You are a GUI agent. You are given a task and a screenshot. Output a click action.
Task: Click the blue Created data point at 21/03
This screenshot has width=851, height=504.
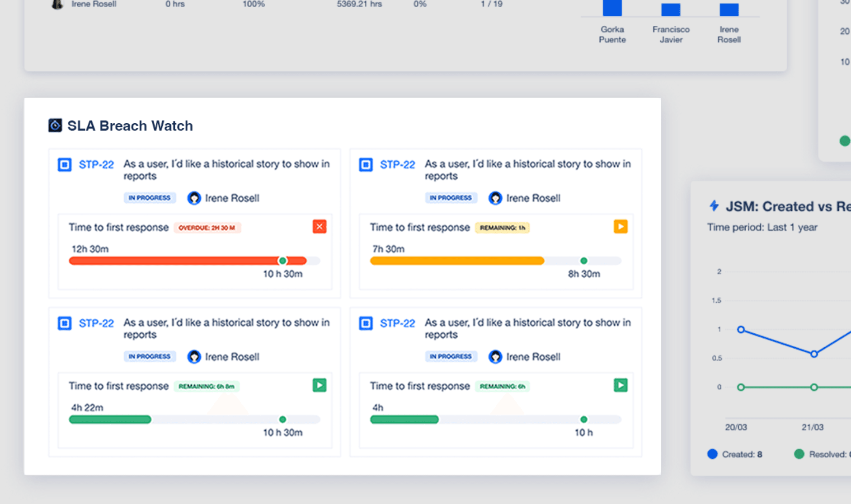[x=814, y=354]
